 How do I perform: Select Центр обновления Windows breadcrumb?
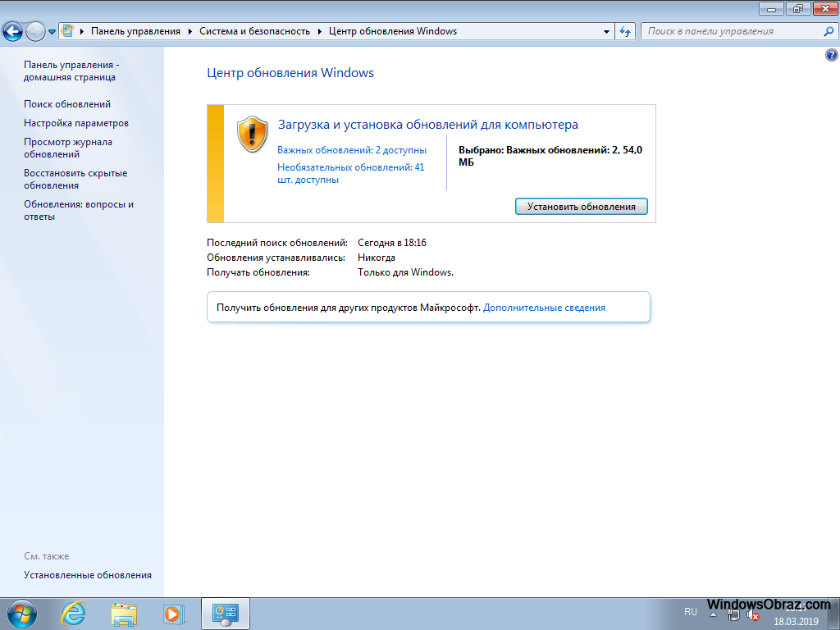tap(393, 31)
